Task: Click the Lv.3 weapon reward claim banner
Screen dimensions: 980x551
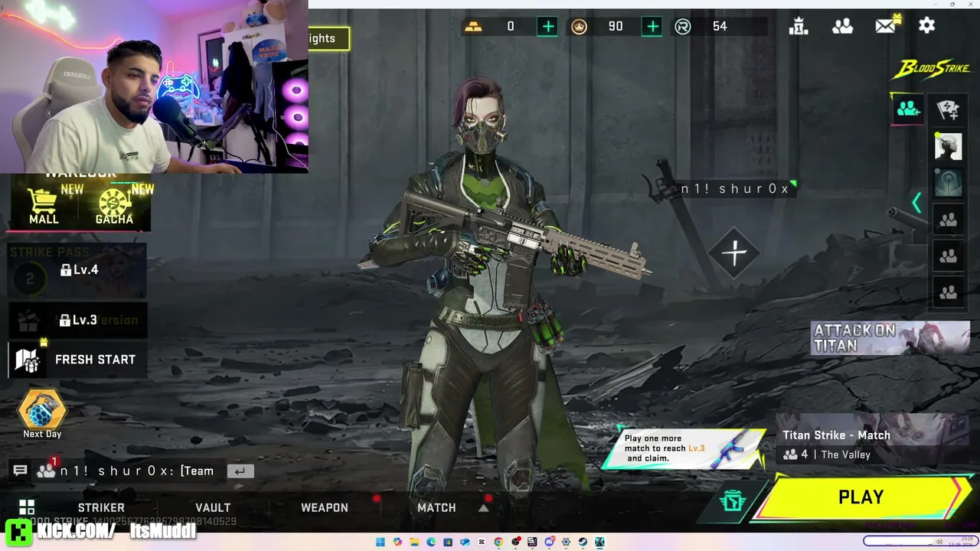Action: [x=683, y=448]
